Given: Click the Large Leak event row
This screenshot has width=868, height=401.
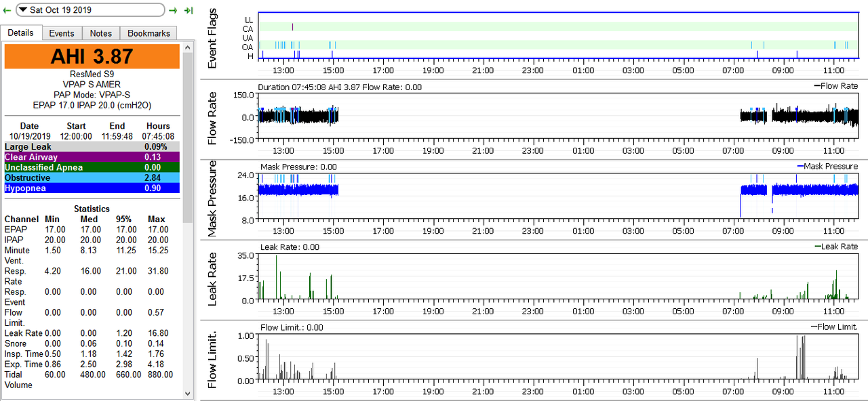Looking at the screenshot, I should tap(92, 146).
